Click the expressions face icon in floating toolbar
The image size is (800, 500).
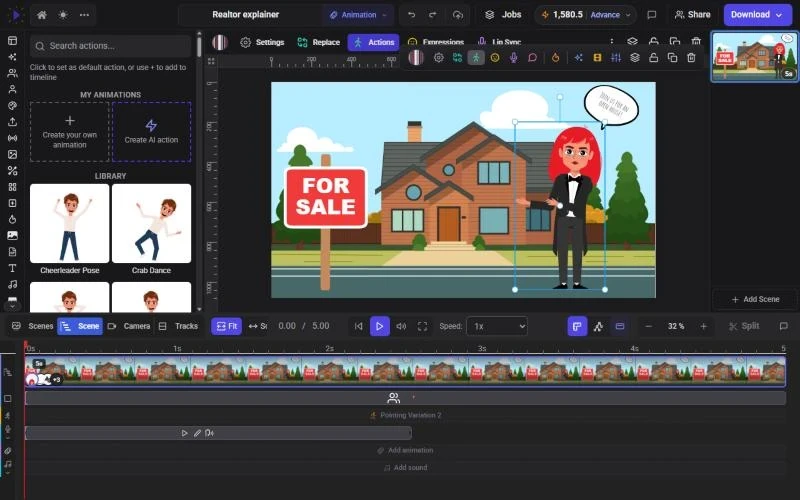click(x=495, y=58)
